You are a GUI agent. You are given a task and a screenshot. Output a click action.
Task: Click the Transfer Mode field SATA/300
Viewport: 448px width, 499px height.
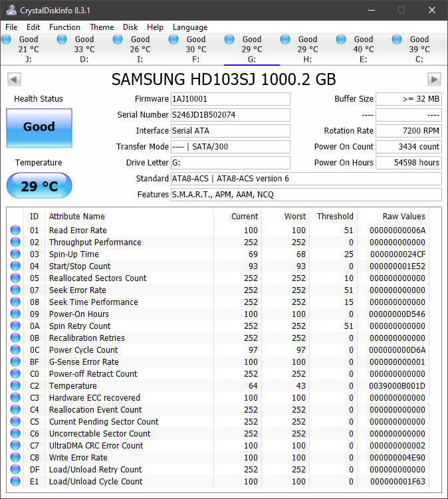pos(231,147)
